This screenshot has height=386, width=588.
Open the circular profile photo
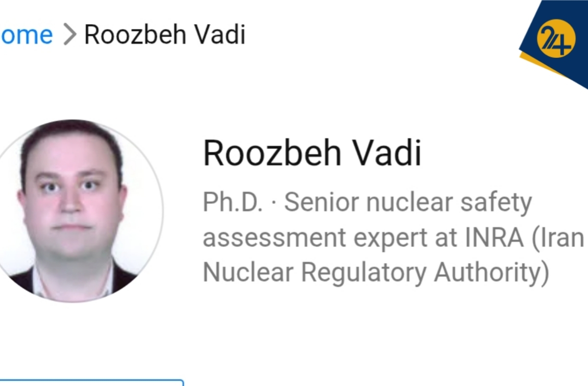(x=73, y=211)
